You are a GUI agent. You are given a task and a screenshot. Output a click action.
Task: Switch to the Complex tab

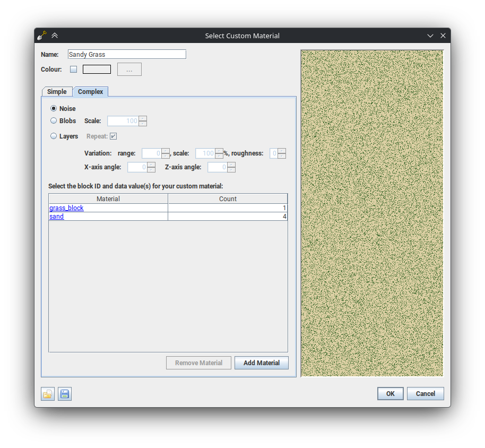pos(90,91)
